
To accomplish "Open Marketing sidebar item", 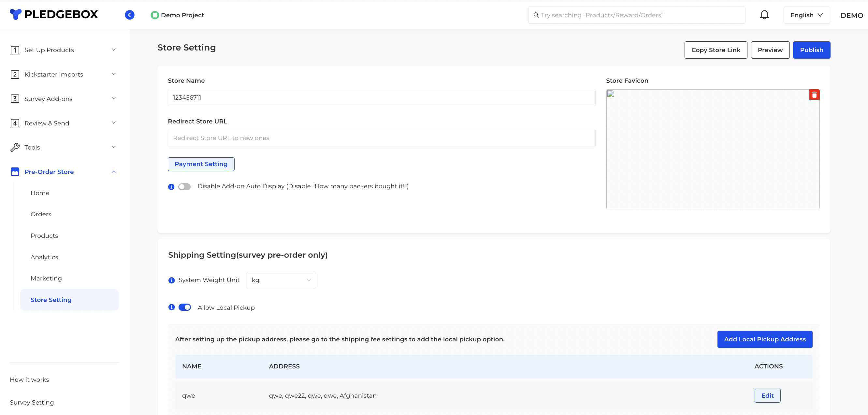I will pyautogui.click(x=46, y=279).
